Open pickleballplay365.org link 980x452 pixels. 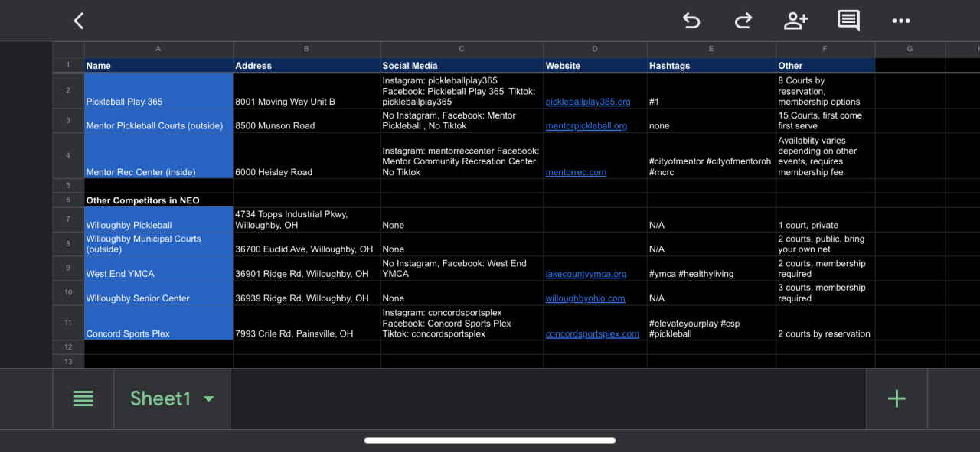[x=588, y=102]
